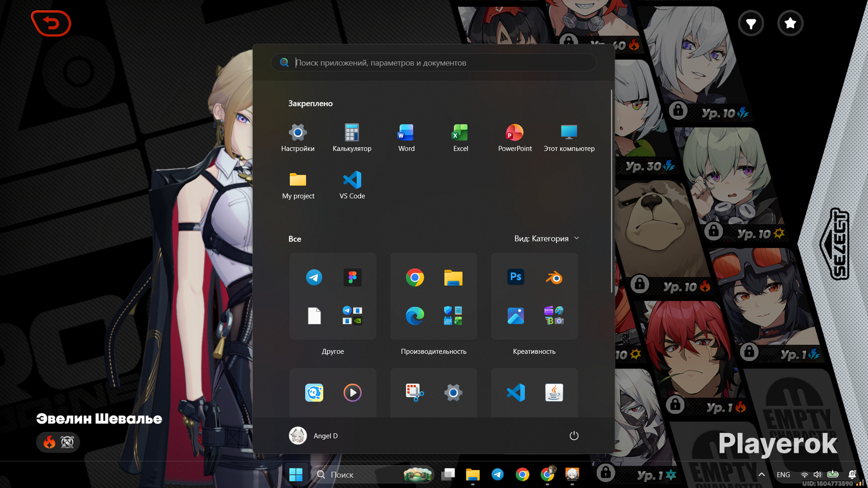Expand the Производительность category's small app group

point(453,316)
